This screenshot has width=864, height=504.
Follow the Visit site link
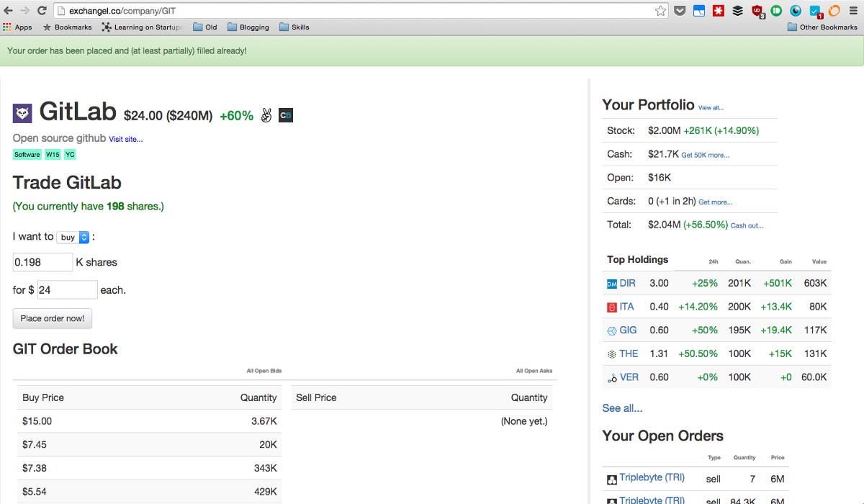[126, 139]
